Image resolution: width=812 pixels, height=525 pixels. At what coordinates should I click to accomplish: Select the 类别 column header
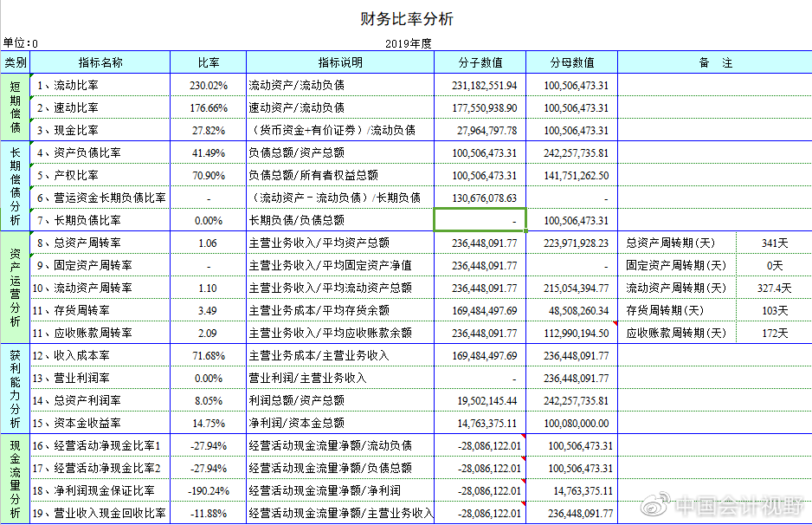[x=15, y=62]
